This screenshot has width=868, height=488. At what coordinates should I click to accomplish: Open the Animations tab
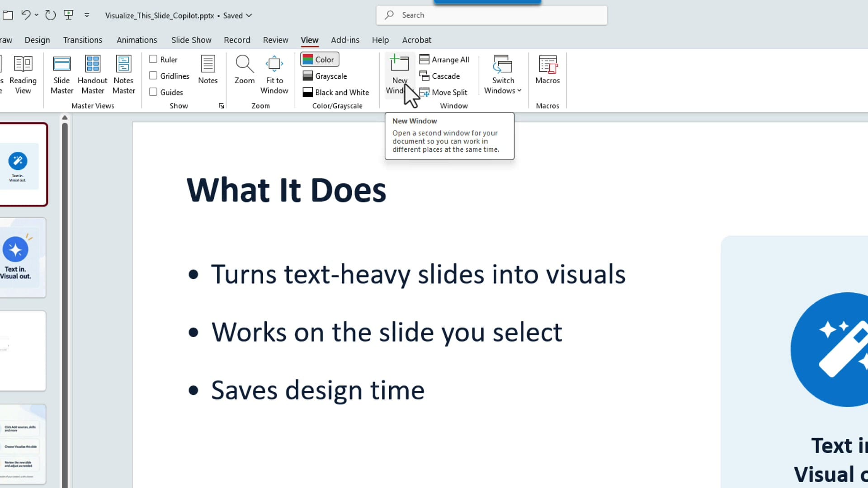click(x=137, y=40)
